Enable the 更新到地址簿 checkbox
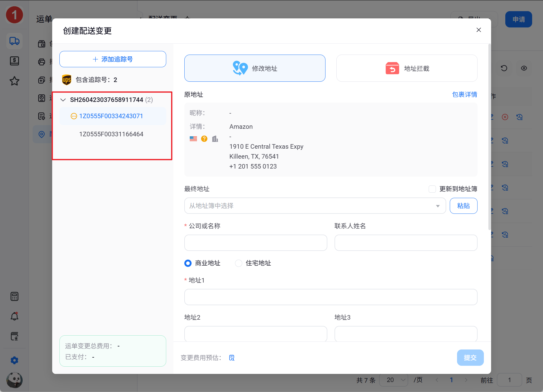543x392 pixels. pyautogui.click(x=432, y=189)
